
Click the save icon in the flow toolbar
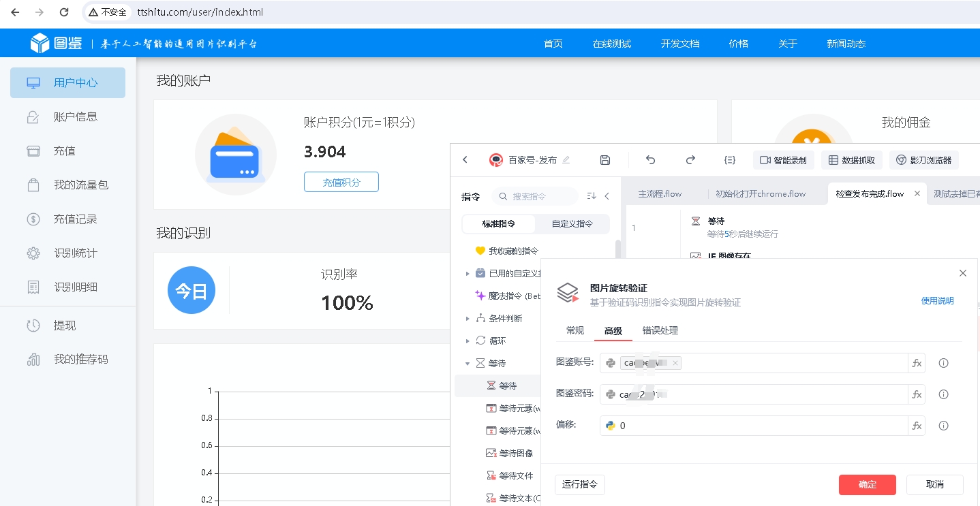point(604,160)
